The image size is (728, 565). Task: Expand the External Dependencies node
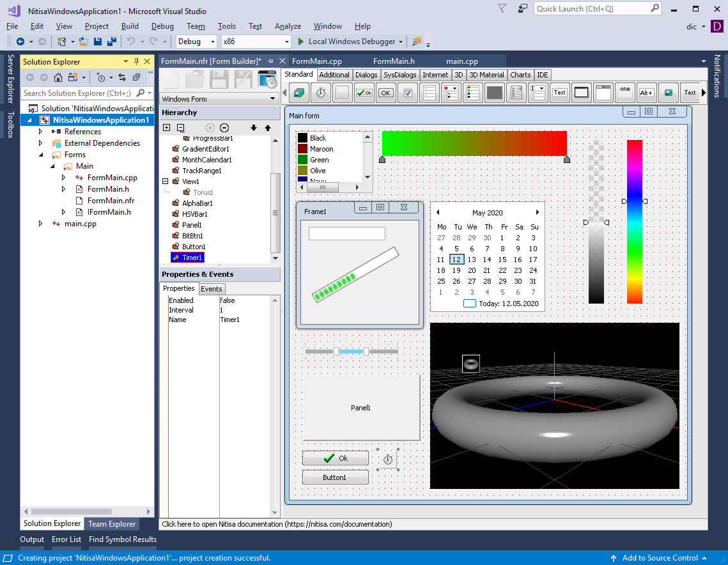(40, 143)
